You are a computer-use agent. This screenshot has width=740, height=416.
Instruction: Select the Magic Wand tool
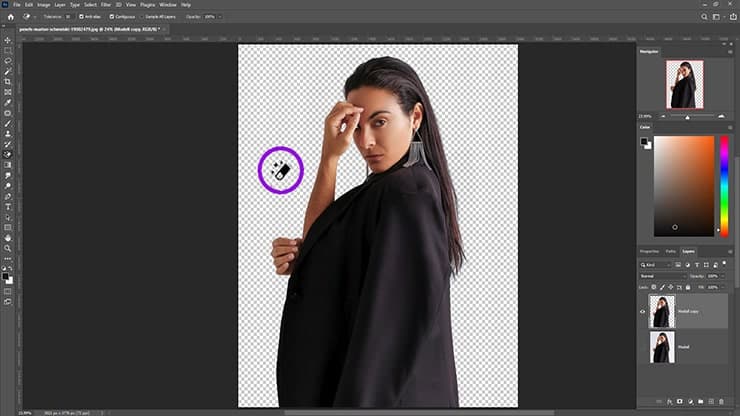(x=8, y=71)
